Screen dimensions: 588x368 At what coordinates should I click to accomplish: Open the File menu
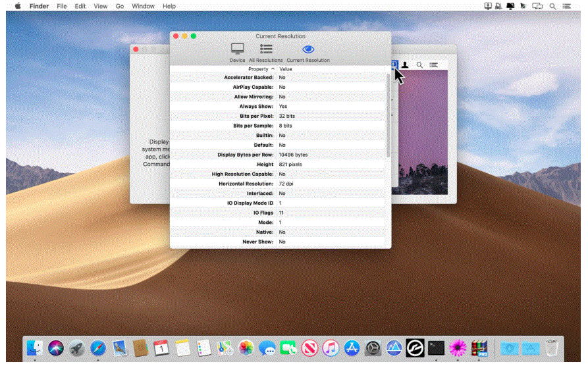(61, 6)
